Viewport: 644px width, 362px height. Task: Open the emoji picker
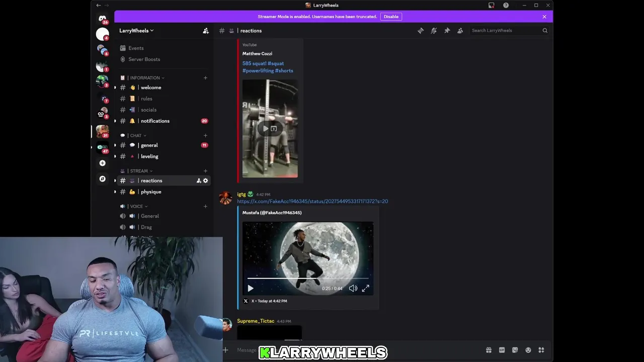point(528,350)
